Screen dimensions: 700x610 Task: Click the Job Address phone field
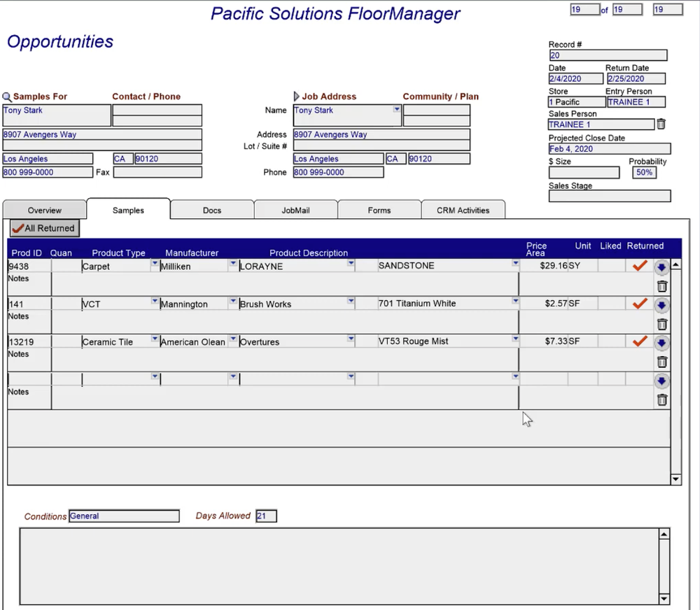point(338,172)
